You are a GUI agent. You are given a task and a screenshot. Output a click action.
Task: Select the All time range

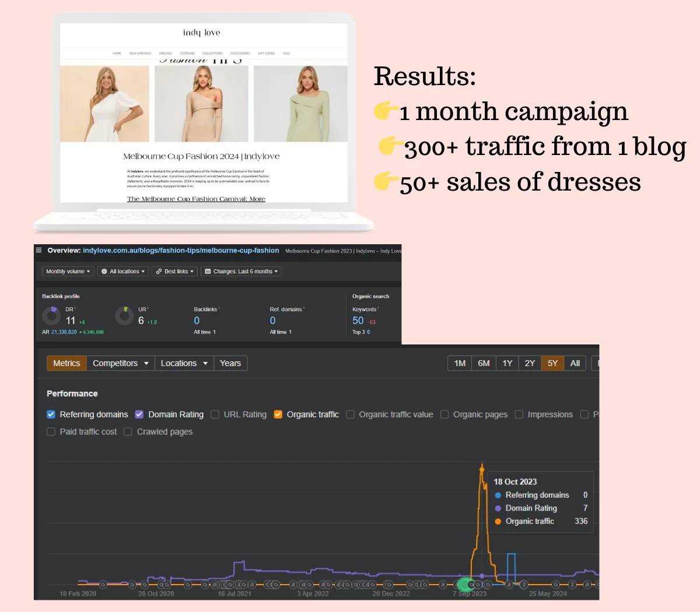[575, 363]
